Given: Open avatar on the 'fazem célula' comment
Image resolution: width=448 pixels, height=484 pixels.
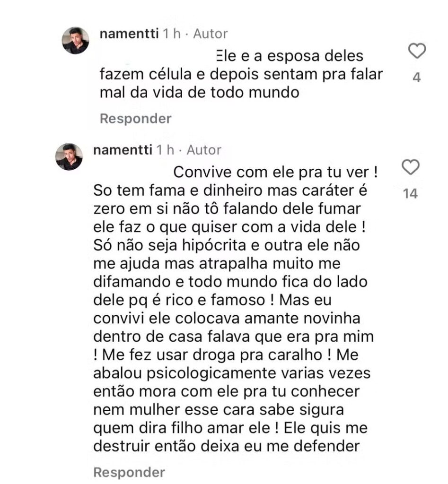Looking at the screenshot, I should (x=75, y=40).
